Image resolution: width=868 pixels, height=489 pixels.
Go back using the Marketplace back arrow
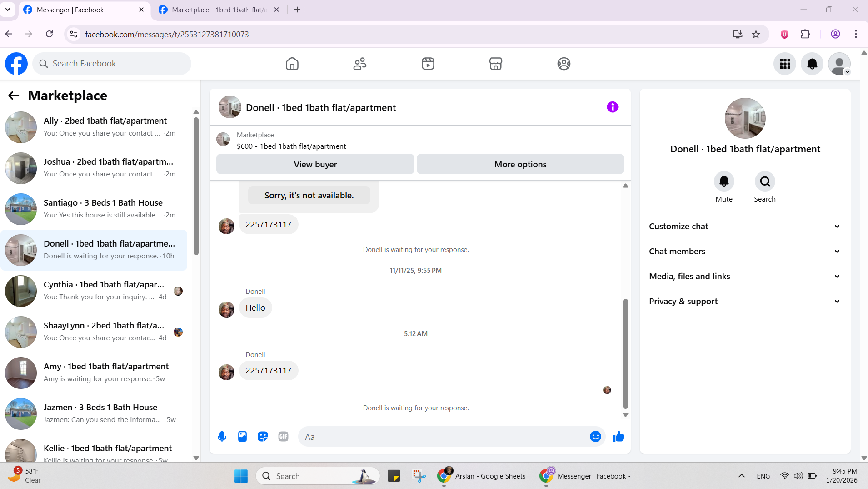point(14,96)
